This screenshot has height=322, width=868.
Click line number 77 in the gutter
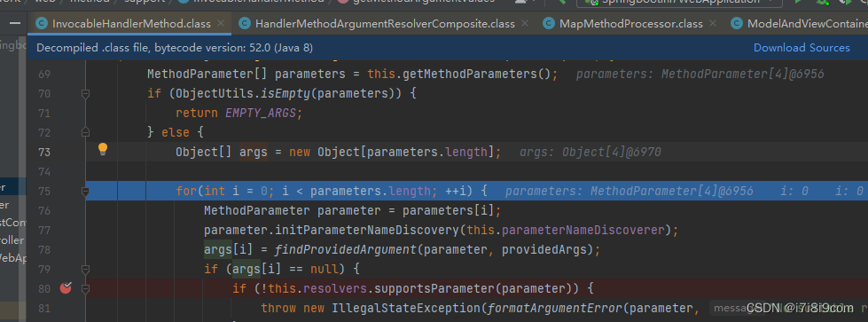[43, 230]
